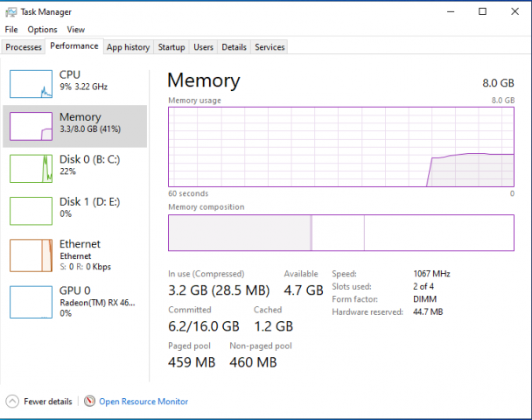Viewport: 532px width, 420px height.
Task: Go to the Startup tab
Action: (171, 47)
